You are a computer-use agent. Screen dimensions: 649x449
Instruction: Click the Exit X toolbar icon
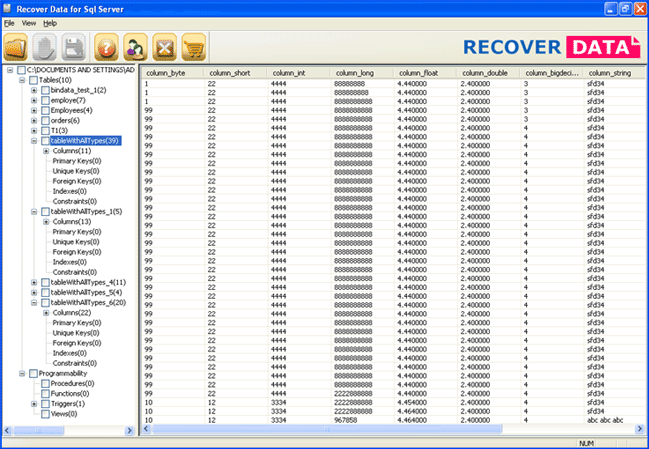[x=162, y=47]
